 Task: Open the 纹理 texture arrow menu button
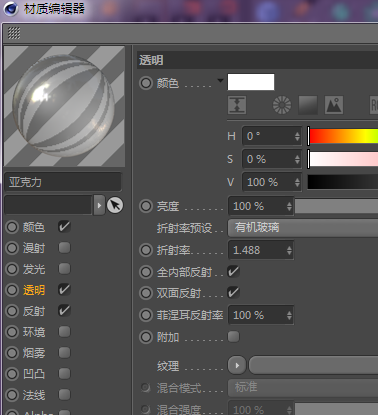tap(237, 365)
